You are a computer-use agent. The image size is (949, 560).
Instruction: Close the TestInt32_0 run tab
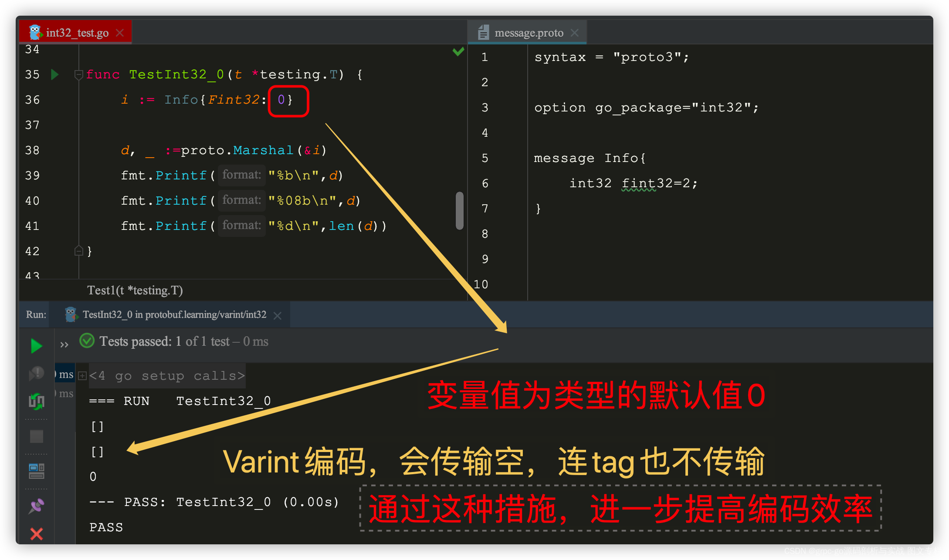pyautogui.click(x=277, y=316)
